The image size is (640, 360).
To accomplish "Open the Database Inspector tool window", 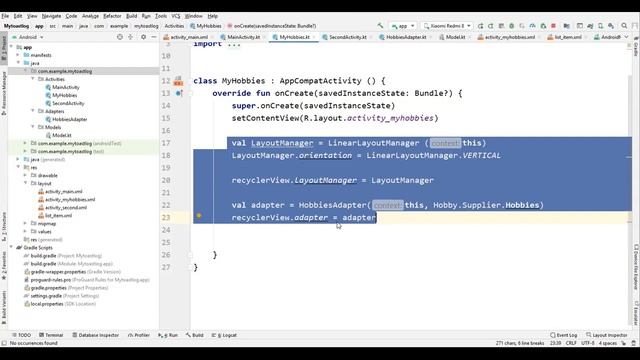I will point(96,335).
